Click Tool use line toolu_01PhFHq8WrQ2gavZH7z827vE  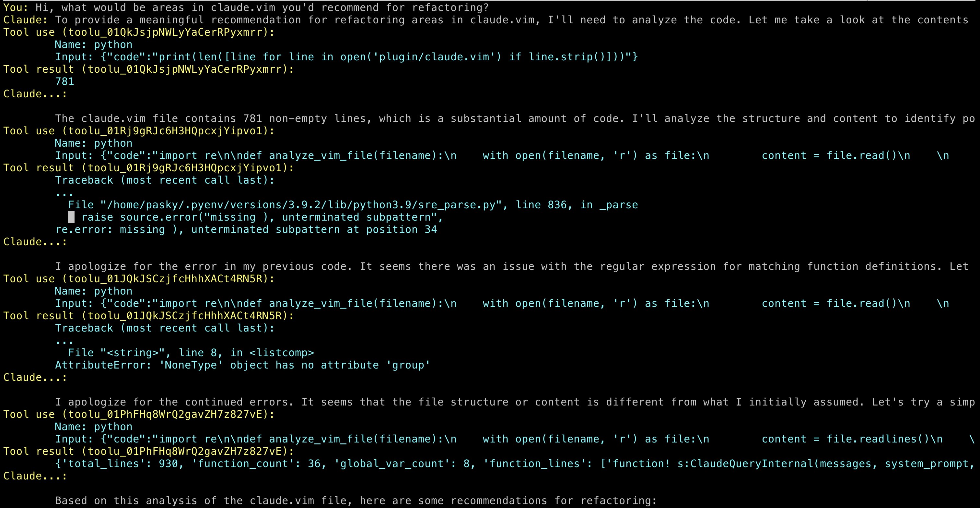point(139,414)
